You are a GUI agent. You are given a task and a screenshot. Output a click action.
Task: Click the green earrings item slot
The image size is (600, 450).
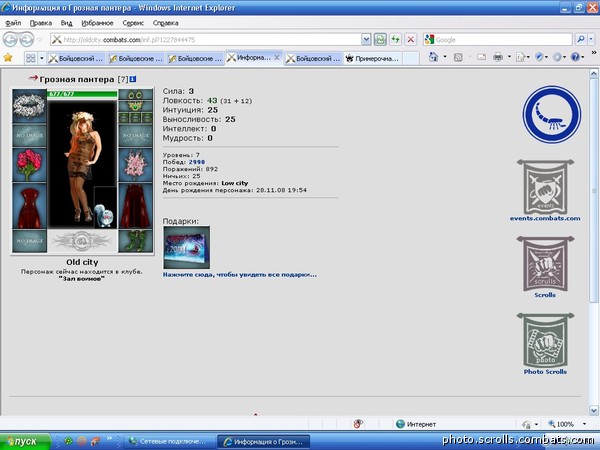(x=135, y=94)
